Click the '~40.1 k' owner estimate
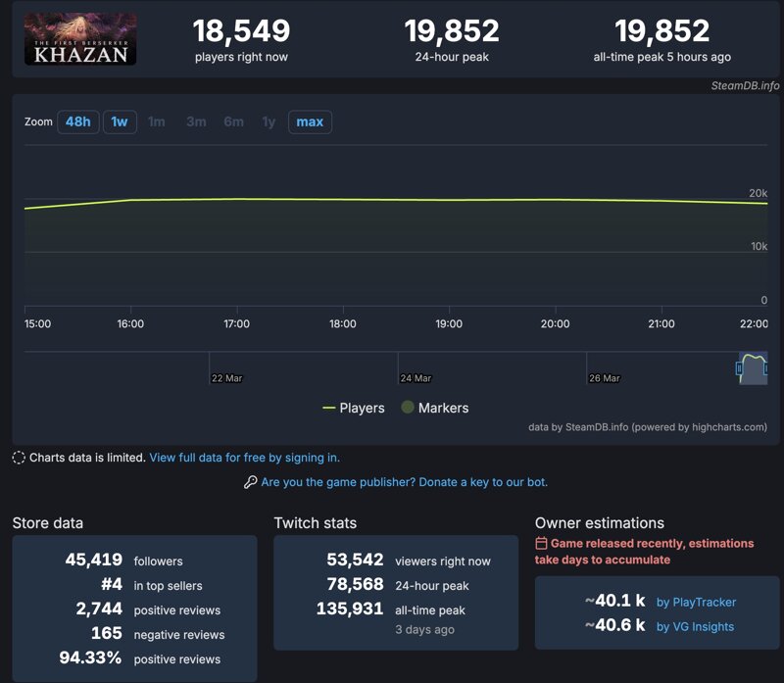Screen dimensions: 784x683 (x=615, y=601)
